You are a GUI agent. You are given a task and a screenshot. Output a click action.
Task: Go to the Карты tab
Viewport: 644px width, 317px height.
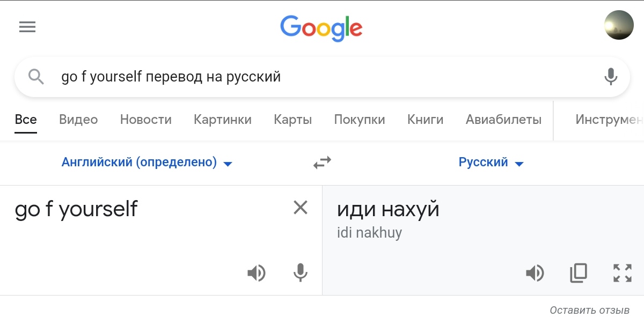pyautogui.click(x=292, y=120)
